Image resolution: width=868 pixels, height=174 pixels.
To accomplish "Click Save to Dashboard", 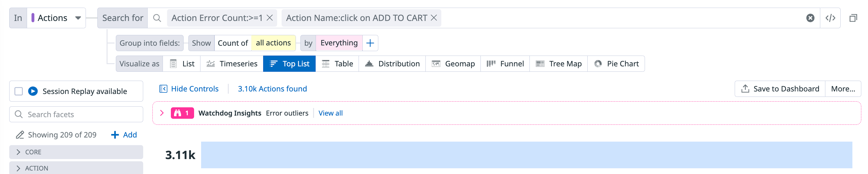I will 780,89.
